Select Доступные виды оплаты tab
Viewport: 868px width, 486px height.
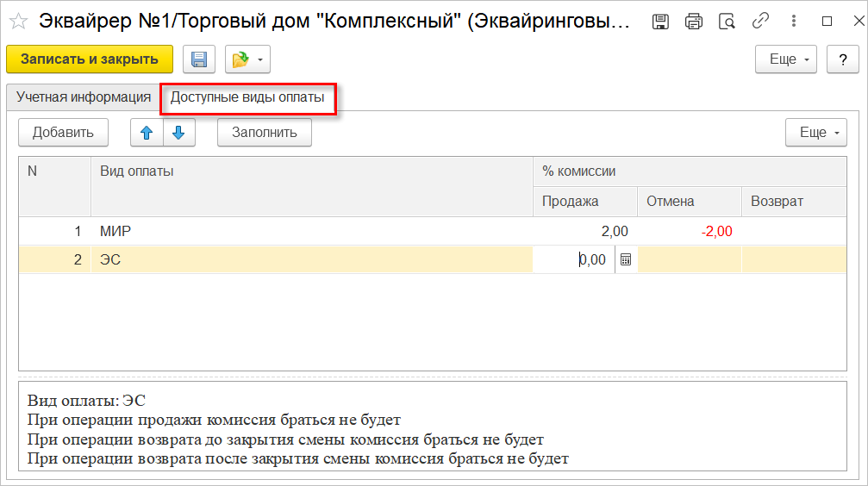(247, 97)
